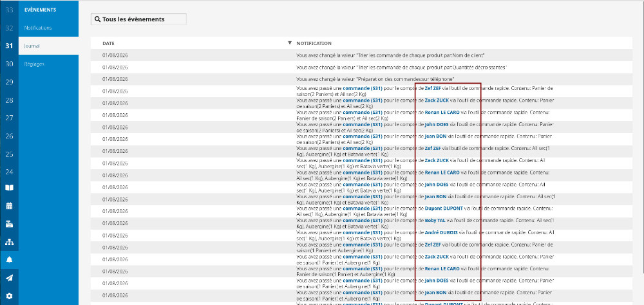Click the ÉVÈNEMENTS section heading

[40, 10]
